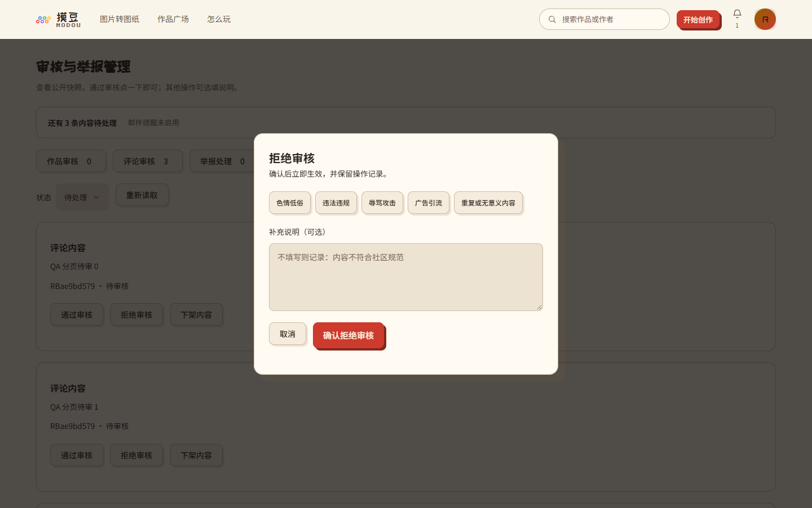
Task: Open the 待处理 status dropdown
Action: [x=82, y=197]
